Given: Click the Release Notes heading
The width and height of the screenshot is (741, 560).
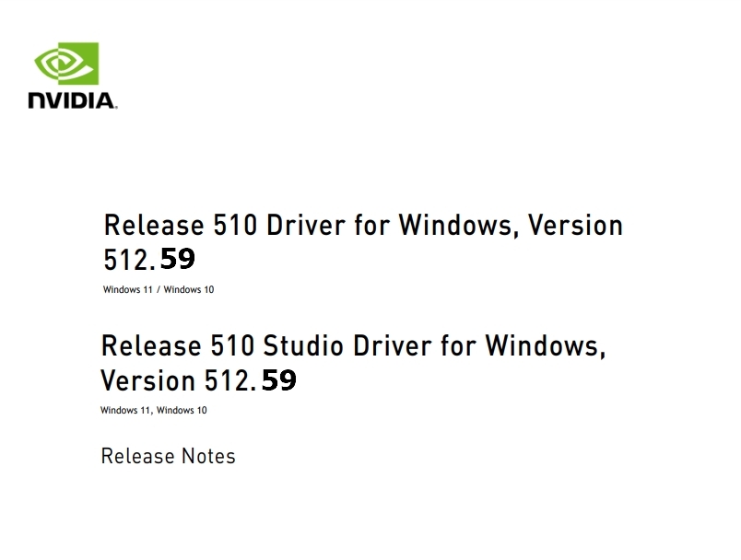Looking at the screenshot, I should pos(169,456).
